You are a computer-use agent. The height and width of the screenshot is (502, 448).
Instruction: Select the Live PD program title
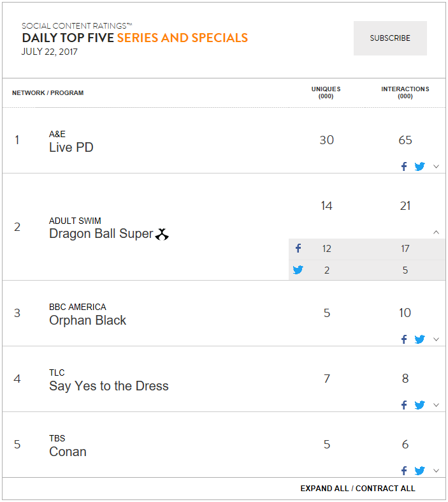click(x=71, y=147)
